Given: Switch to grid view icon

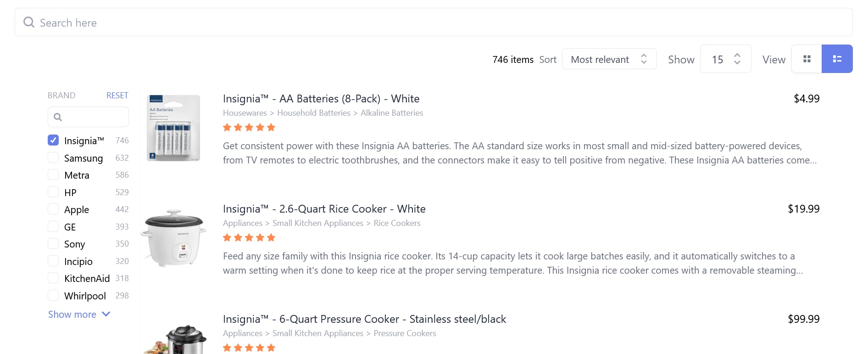Looking at the screenshot, I should 807,59.
